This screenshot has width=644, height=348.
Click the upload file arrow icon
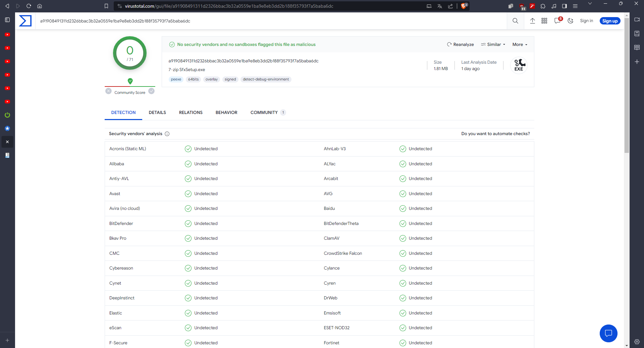pyautogui.click(x=532, y=21)
